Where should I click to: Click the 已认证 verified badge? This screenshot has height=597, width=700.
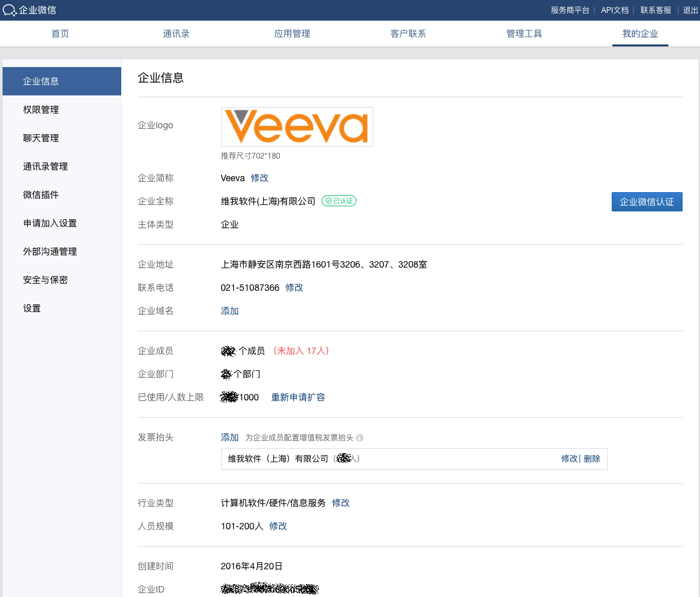(339, 201)
